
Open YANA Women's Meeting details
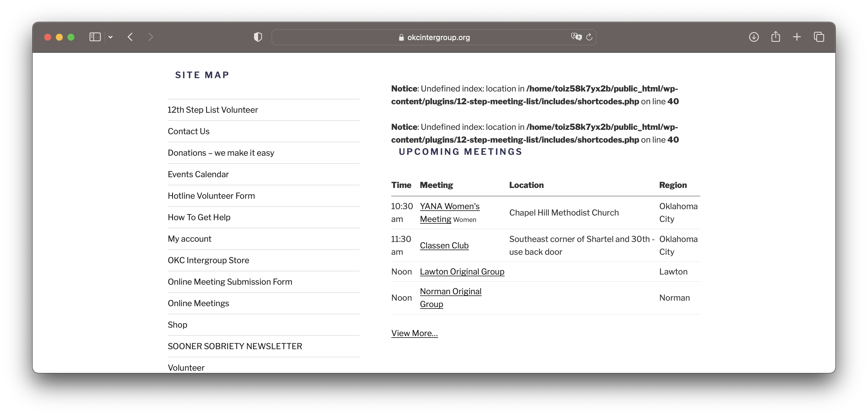449,213
